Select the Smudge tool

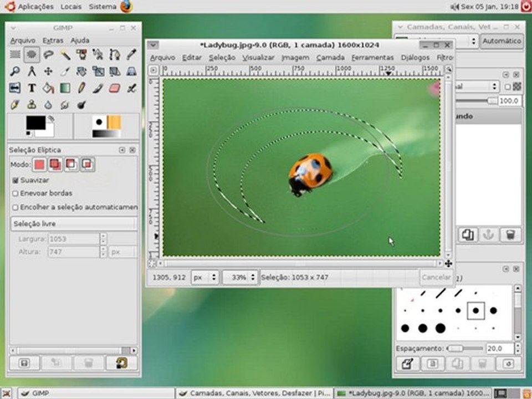pyautogui.click(x=65, y=105)
